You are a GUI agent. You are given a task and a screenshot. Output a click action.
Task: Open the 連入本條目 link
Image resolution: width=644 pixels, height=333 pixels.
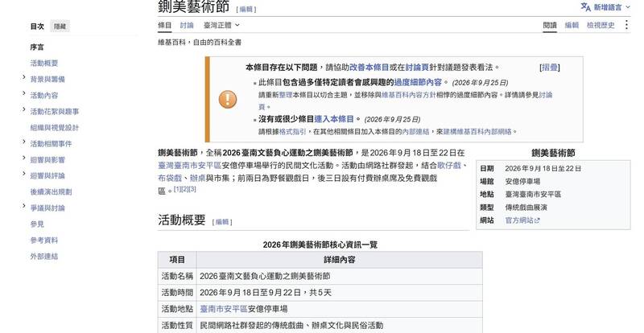click(334, 119)
